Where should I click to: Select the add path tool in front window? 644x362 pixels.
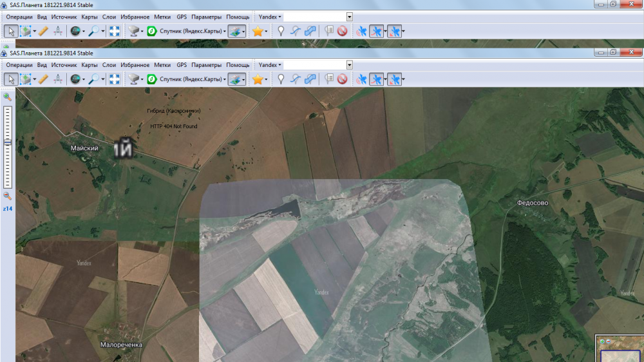[295, 79]
